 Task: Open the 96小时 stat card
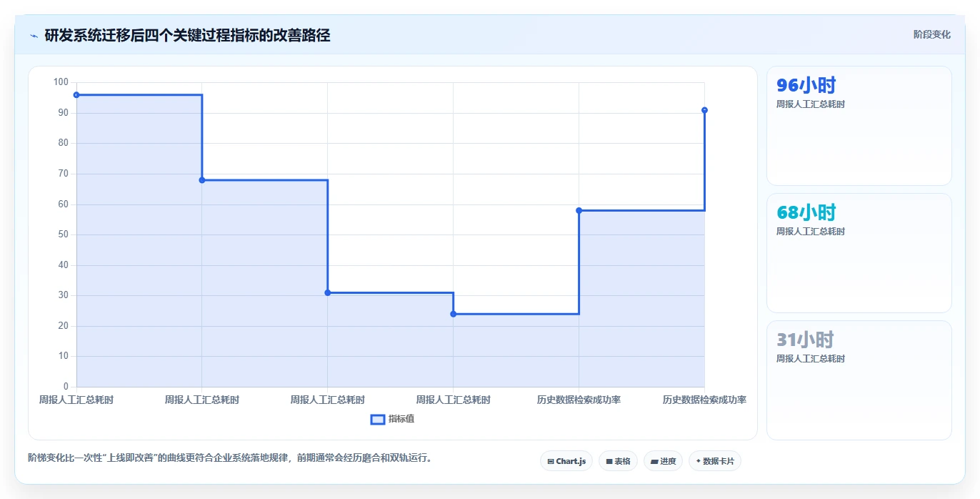(859, 126)
